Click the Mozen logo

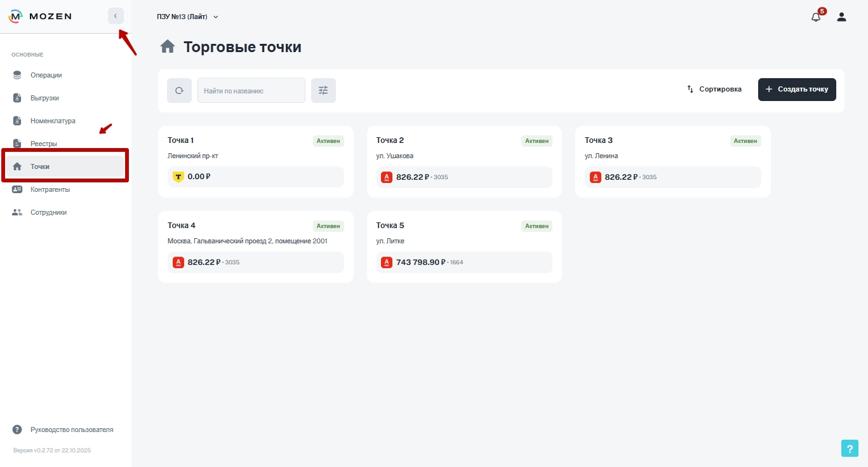39,17
